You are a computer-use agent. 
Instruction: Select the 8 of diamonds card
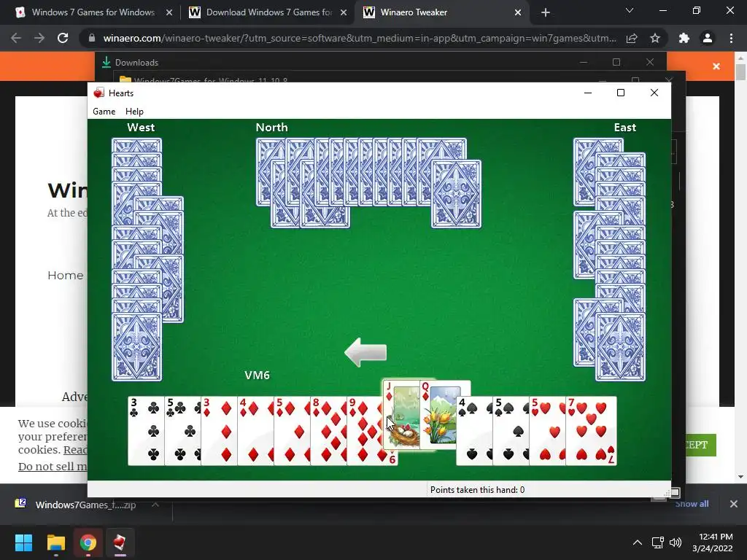[x=329, y=430]
